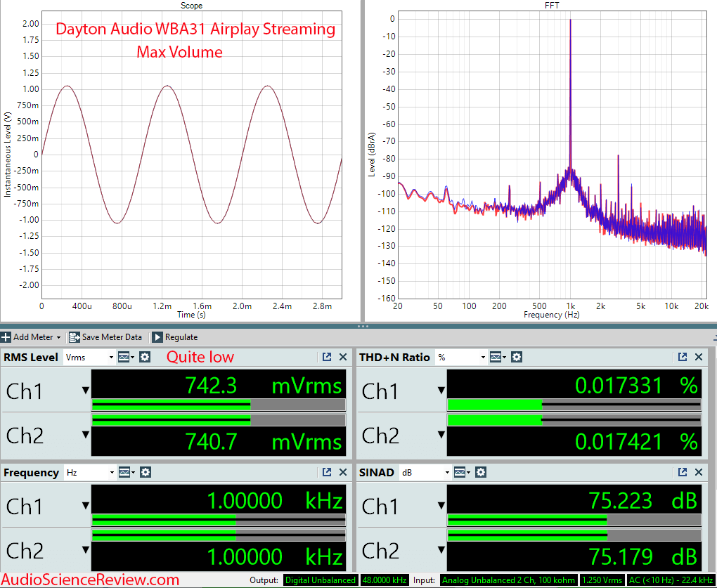The image size is (717, 588).
Task: Pop out the THD+N Ratio meter
Action: point(683,358)
